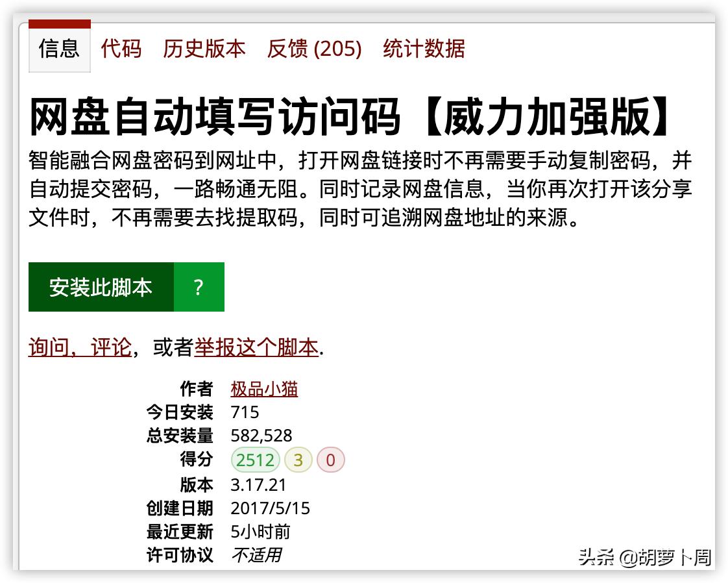Click the red score badge showing 0
This screenshot has height=583, width=728.
330,460
